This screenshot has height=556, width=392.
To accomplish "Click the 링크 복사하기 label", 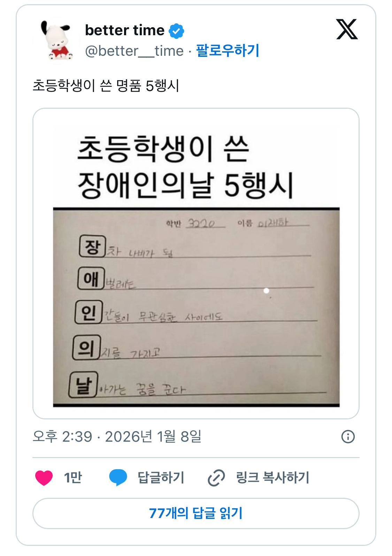I will pyautogui.click(x=272, y=478).
